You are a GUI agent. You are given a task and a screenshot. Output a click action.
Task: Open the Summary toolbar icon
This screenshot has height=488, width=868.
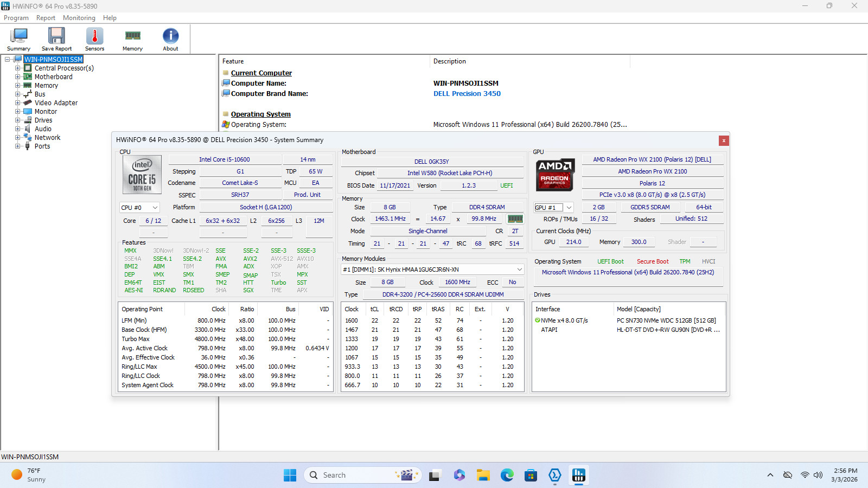point(18,39)
